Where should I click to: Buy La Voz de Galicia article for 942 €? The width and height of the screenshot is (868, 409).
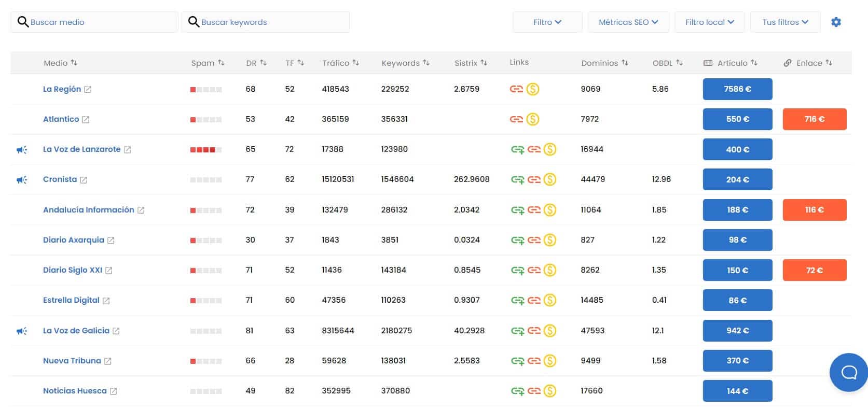[737, 330]
